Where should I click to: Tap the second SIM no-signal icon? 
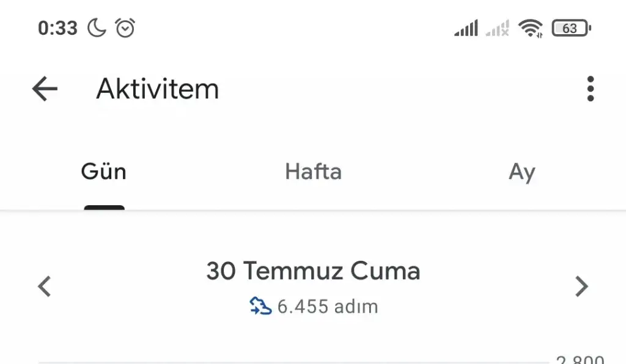(498, 28)
